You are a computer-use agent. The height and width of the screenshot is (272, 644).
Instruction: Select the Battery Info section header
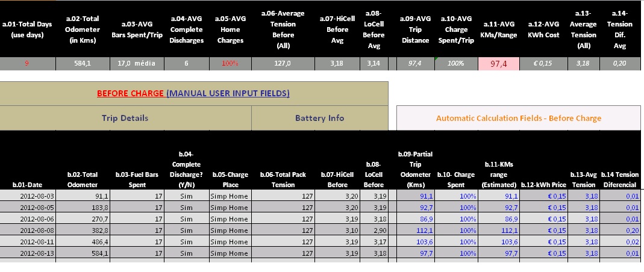tap(319, 118)
